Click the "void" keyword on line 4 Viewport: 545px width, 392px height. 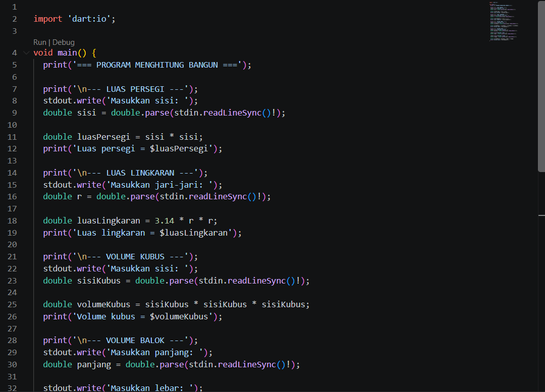[43, 53]
